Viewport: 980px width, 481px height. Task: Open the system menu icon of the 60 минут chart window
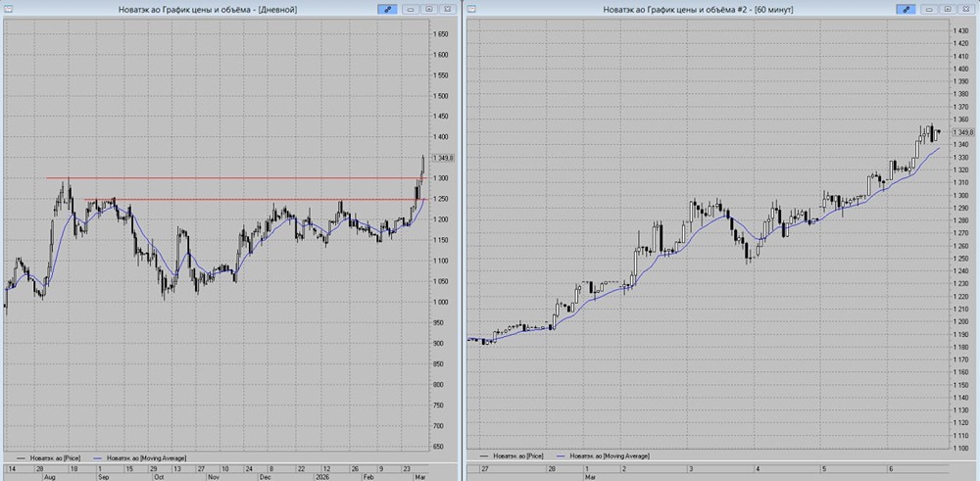coord(471,10)
